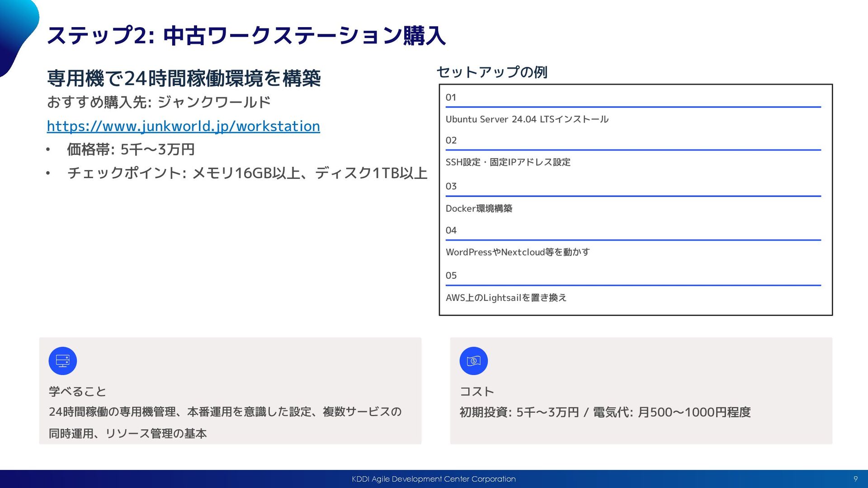Click the 初期投資 cost description text
The width and height of the screenshot is (868, 488).
tap(605, 412)
